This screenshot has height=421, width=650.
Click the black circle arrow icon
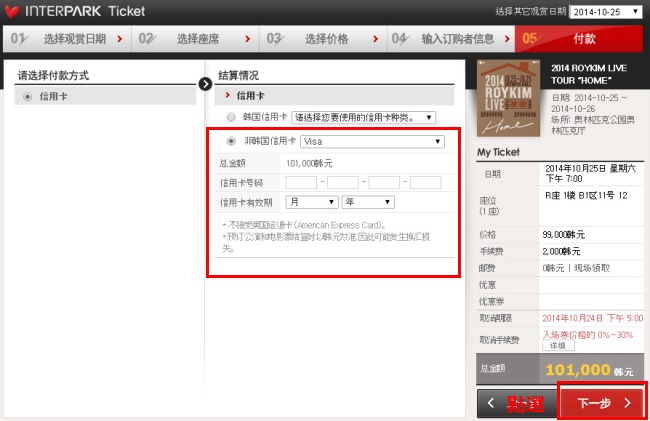pos(205,84)
